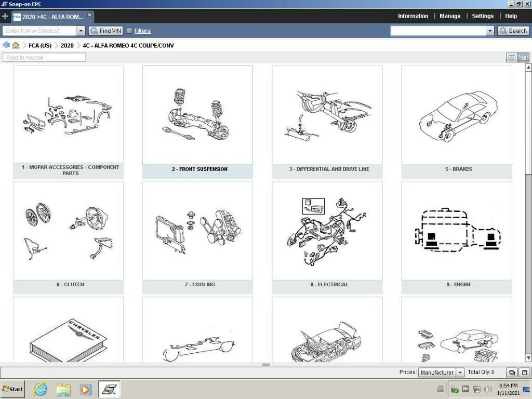This screenshot has height=399, width=532.
Task: Click the Type to narrow field
Action: [44, 58]
